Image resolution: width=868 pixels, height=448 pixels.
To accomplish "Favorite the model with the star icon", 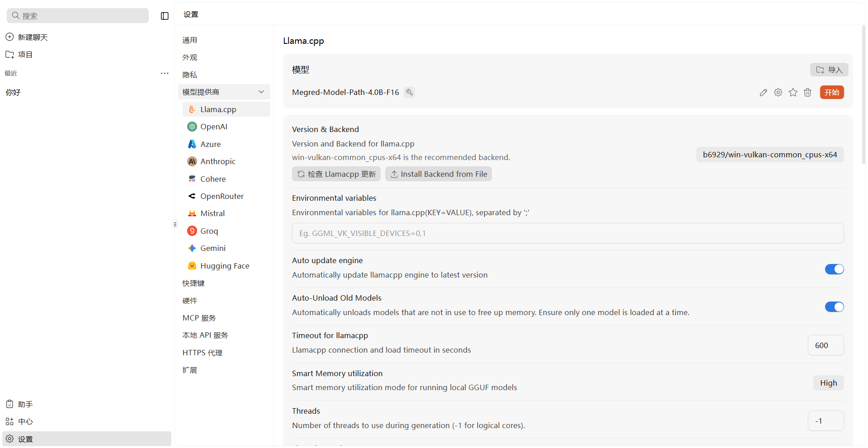I will (793, 92).
